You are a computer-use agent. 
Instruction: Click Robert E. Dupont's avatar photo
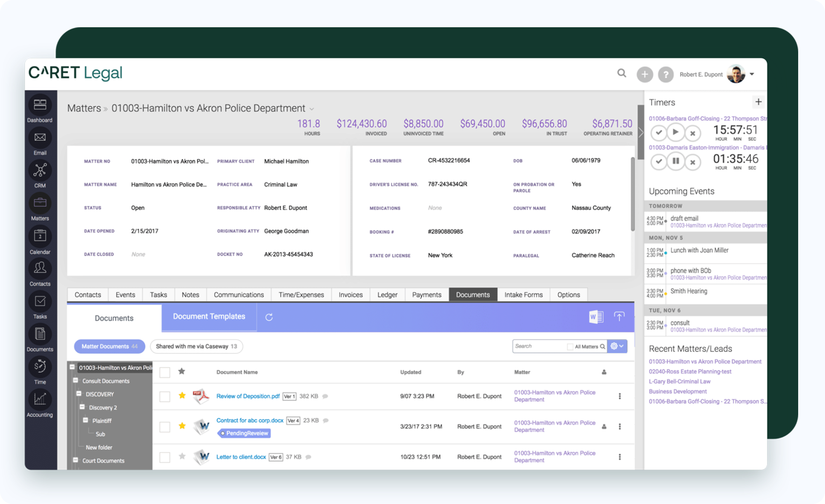[x=736, y=74]
